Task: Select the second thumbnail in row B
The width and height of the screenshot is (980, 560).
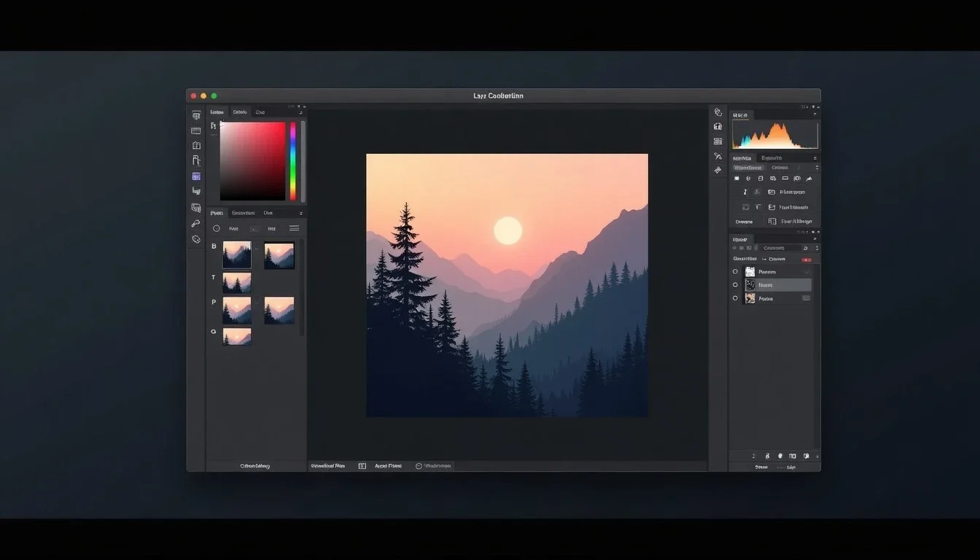Action: (279, 255)
